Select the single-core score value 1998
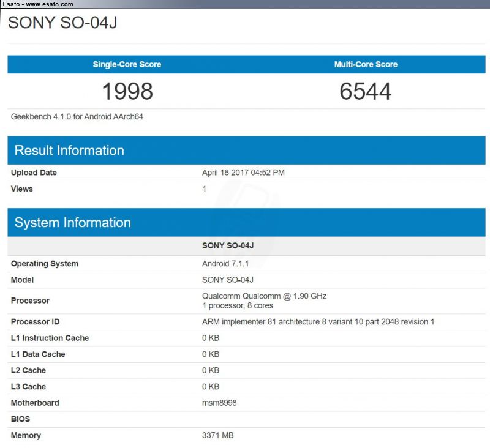Image resolution: width=490 pixels, height=448 pixels. tap(127, 91)
